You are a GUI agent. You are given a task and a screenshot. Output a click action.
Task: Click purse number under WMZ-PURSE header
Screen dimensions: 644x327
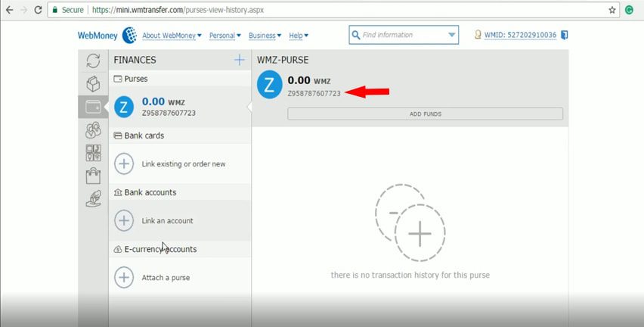[x=314, y=93]
